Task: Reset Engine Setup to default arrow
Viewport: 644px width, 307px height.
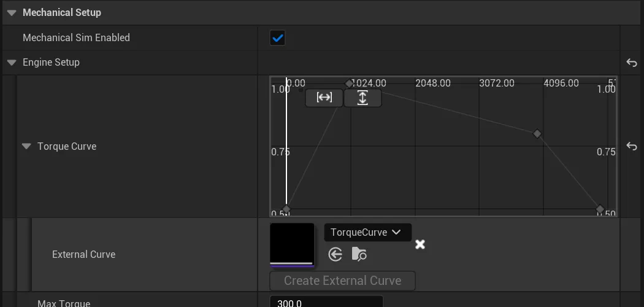Action: tap(632, 63)
